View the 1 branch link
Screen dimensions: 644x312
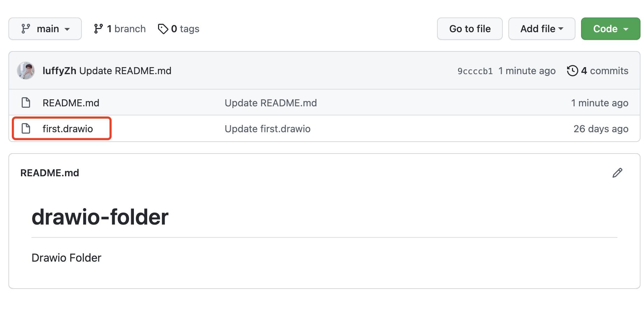point(126,29)
